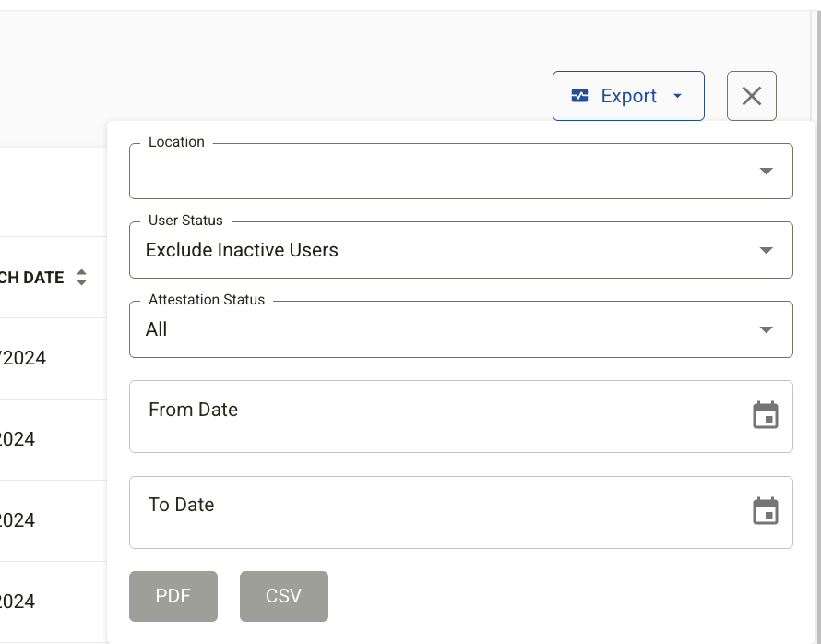Screen dimensions: 821x644
Task: Click the Export dropdown caret arrow
Action: tap(677, 96)
